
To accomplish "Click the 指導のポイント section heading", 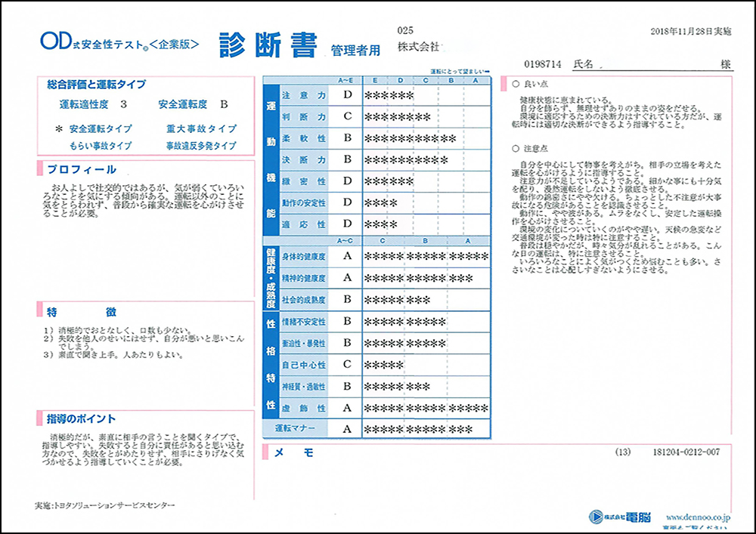I will [82, 419].
